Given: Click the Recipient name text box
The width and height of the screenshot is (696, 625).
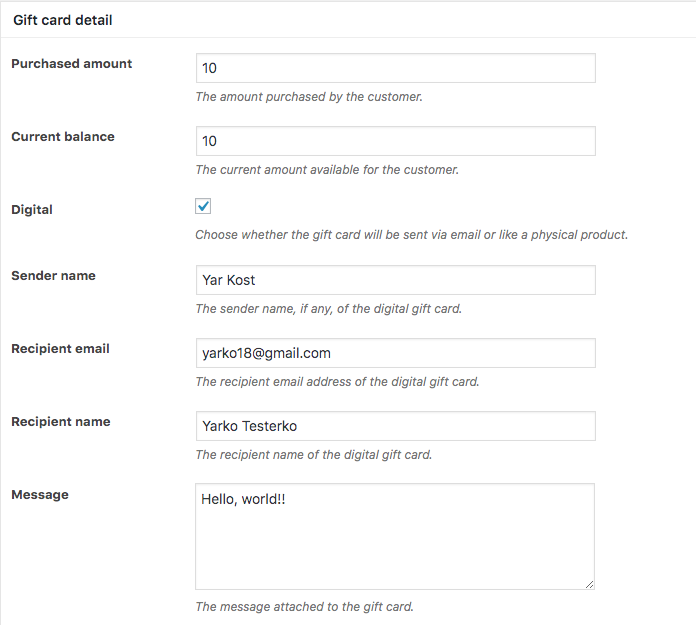Looking at the screenshot, I should [395, 426].
